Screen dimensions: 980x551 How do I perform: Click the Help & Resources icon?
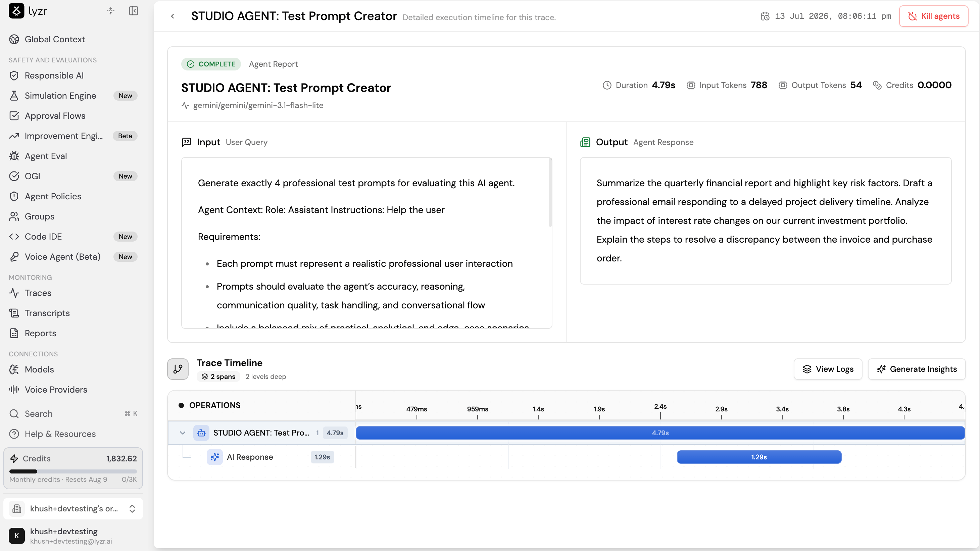pos(14,434)
